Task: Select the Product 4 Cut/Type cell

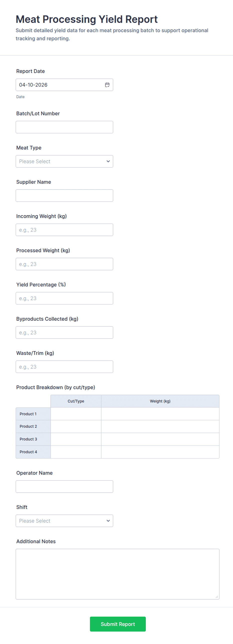Action: pyautogui.click(x=76, y=452)
